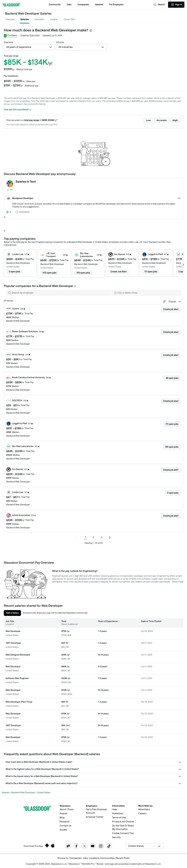Download the app via Apple icon
Viewport: 187px width, 868px height.
pos(53,845)
